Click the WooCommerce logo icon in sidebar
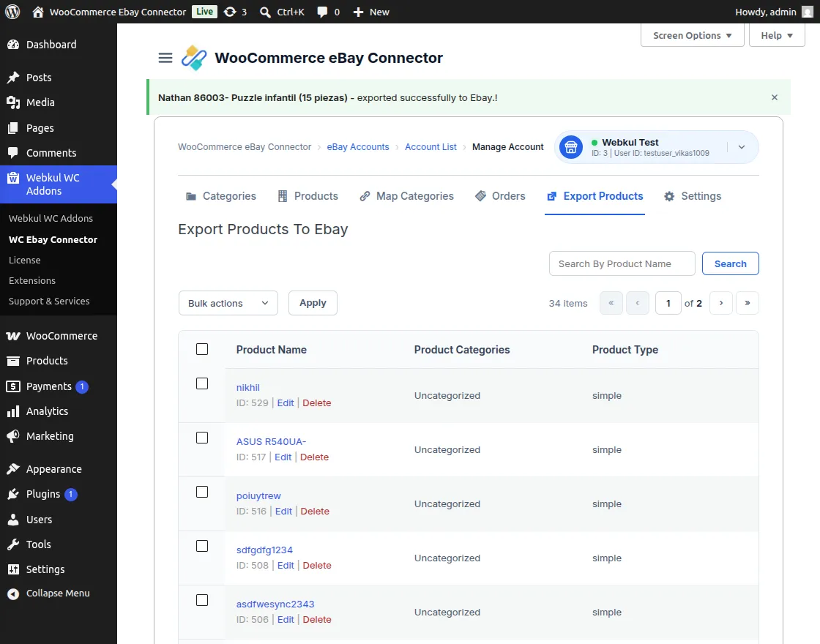The width and height of the screenshot is (820, 644). [x=13, y=336]
